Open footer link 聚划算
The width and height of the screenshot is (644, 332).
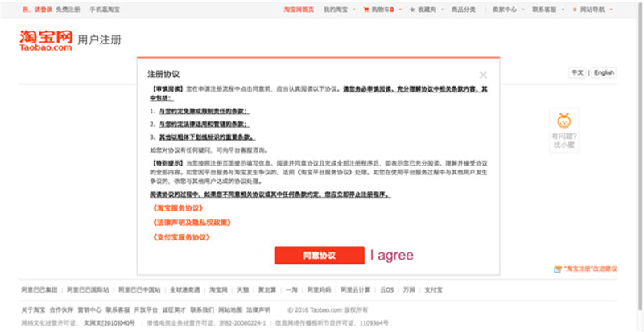coord(267,289)
